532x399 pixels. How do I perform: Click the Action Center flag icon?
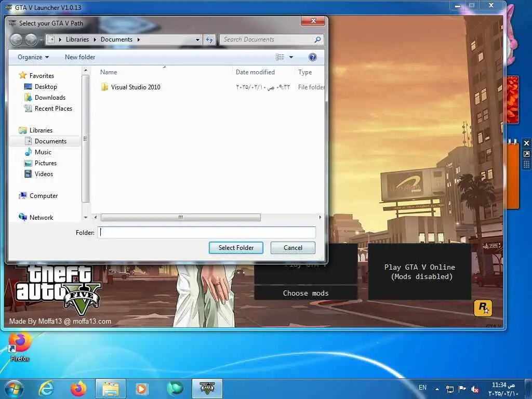click(462, 389)
